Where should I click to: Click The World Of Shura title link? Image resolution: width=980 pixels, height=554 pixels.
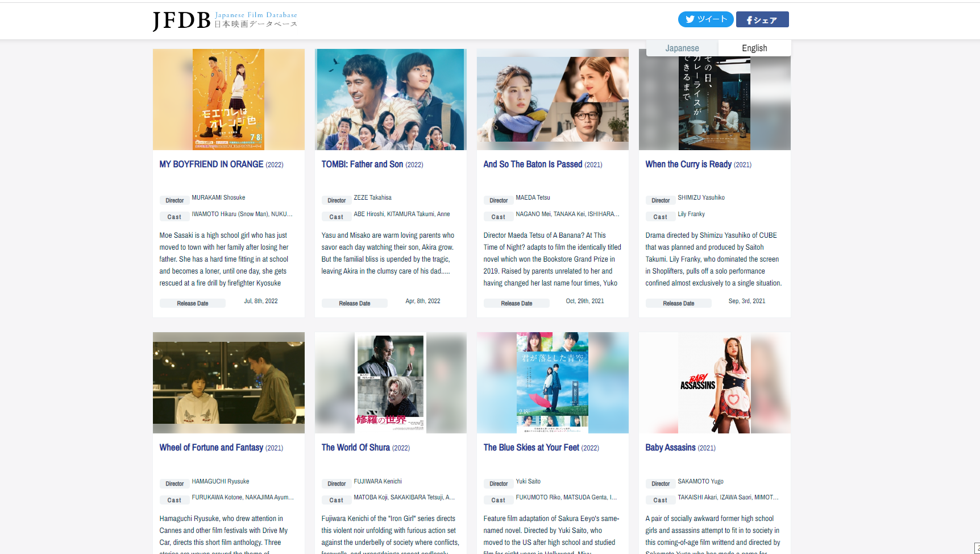click(x=356, y=448)
